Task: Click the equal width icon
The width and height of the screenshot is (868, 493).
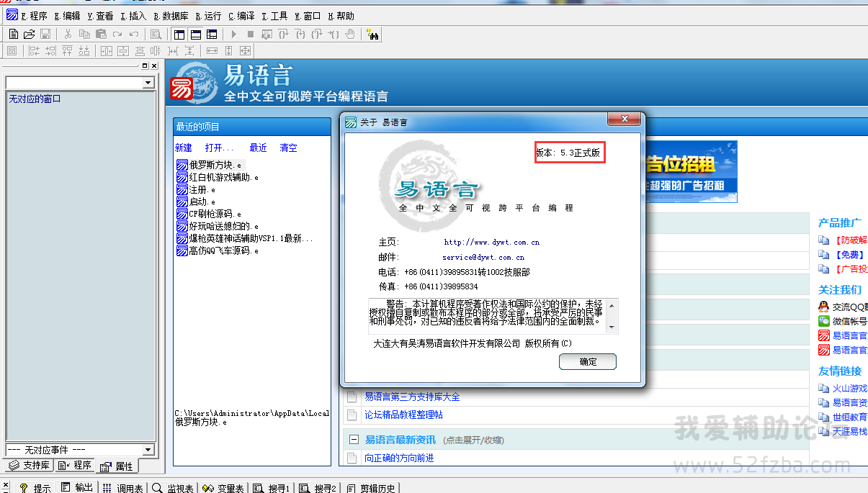Action: (x=212, y=51)
